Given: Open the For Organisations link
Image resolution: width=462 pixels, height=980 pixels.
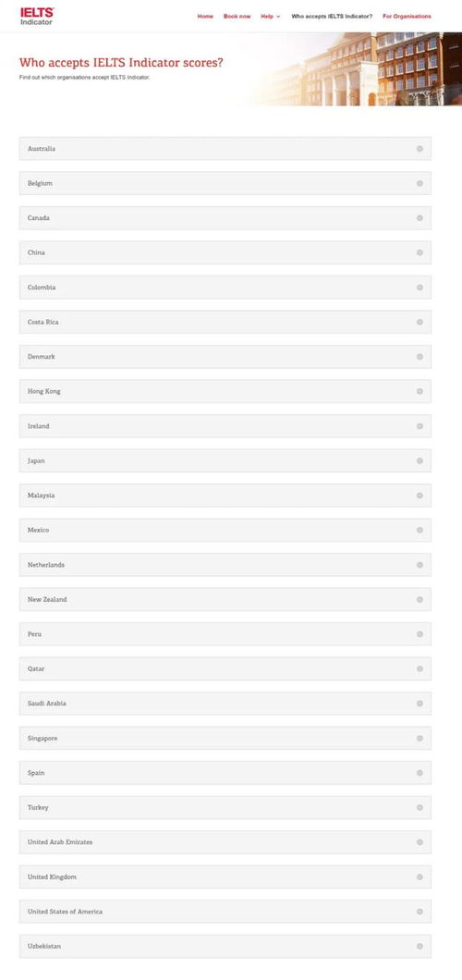Looking at the screenshot, I should click(x=407, y=17).
